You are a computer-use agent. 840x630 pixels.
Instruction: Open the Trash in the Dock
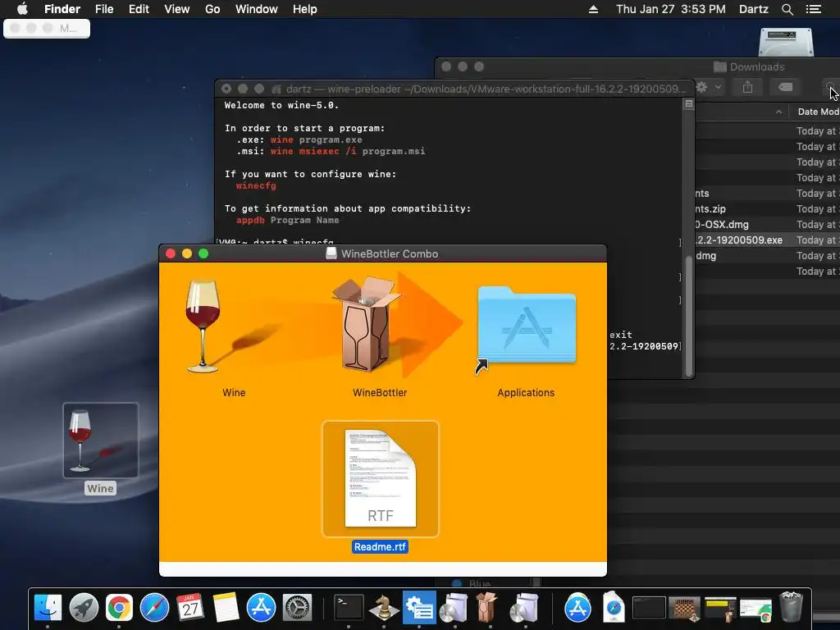(792, 608)
